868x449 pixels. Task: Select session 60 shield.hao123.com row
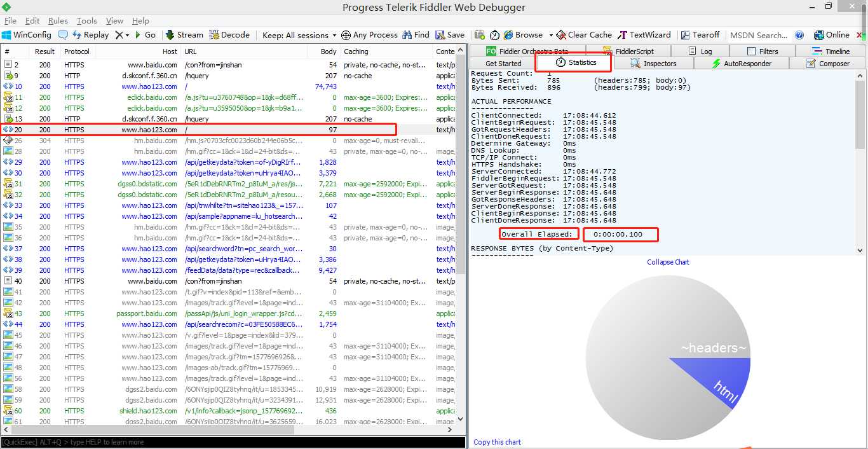coord(229,411)
